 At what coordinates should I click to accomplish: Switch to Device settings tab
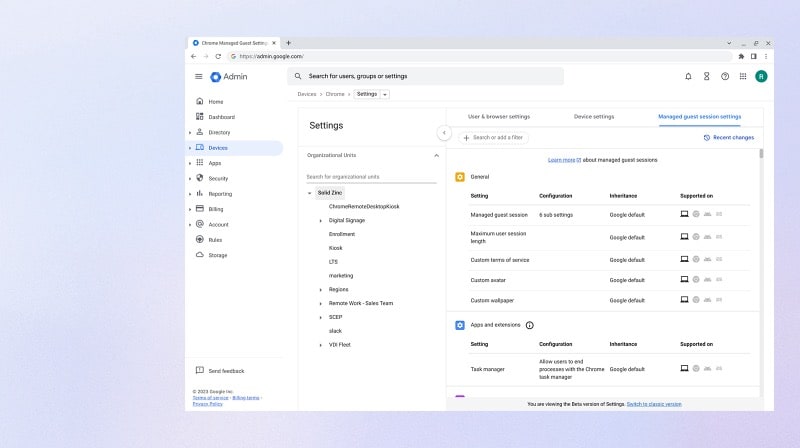[x=594, y=117]
